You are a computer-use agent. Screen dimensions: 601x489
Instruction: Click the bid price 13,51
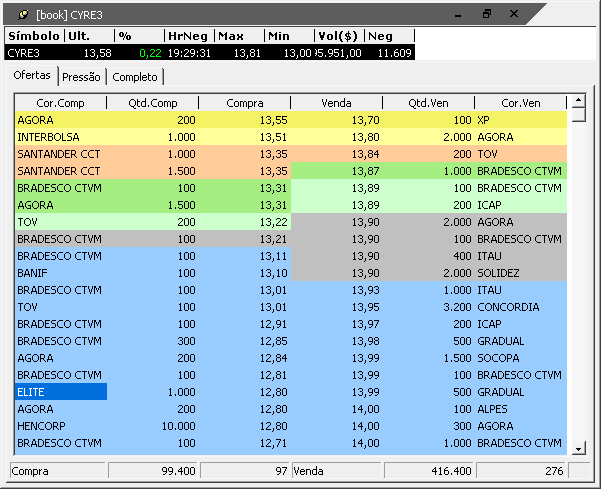tap(245, 137)
